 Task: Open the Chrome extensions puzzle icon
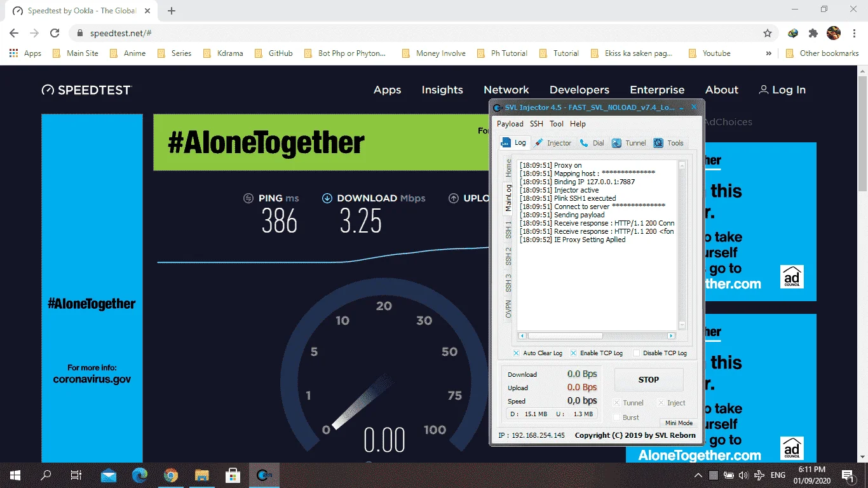813,33
